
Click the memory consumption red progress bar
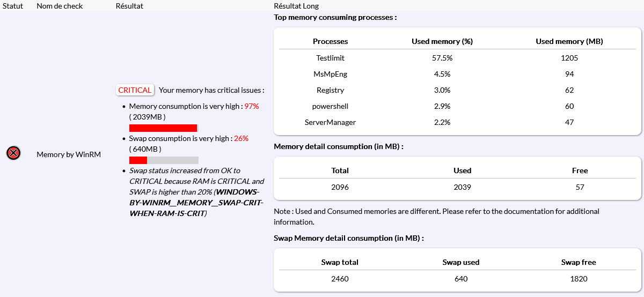[x=164, y=128]
